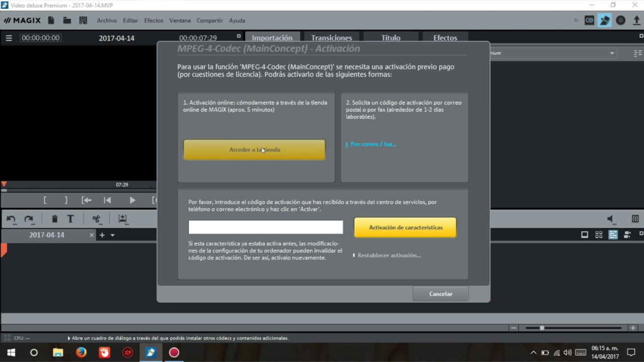Open Cortana search circle on taskbar
Screen dimensions: 644x362
[34, 352]
